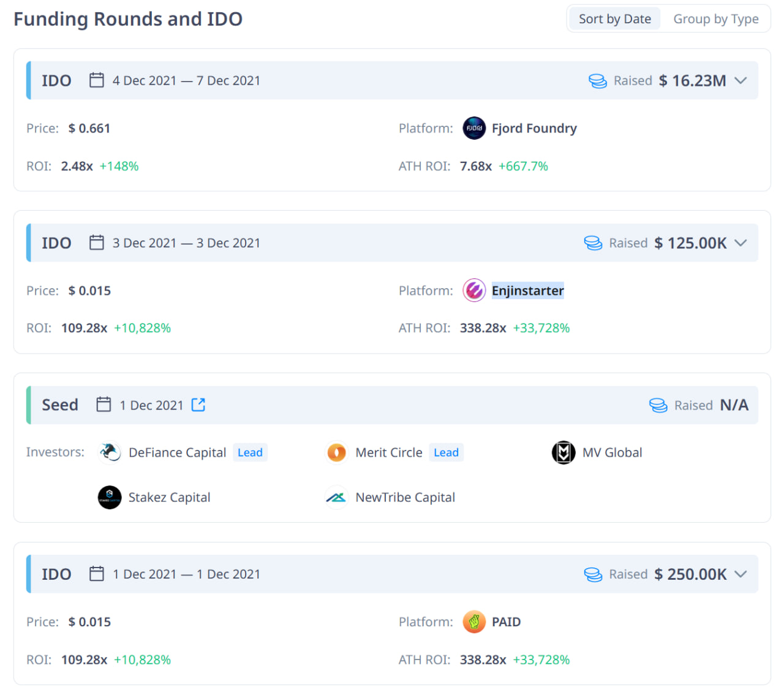Open the MV Global investor page
Image resolution: width=784 pixels, height=695 pixels.
click(612, 453)
